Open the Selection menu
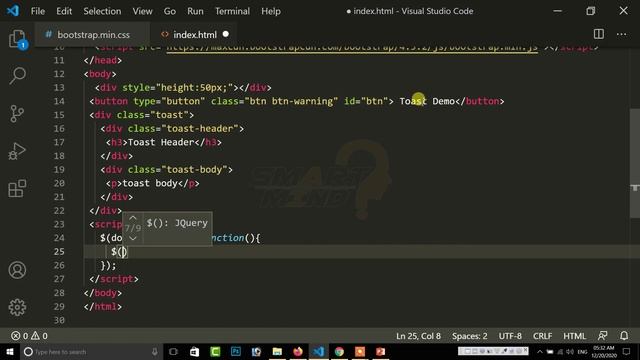Screen dimensions: 640x360 coord(102,11)
